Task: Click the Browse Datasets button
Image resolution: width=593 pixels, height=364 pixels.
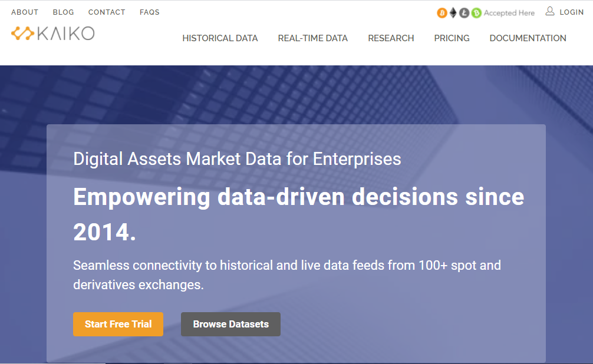Action: pyautogui.click(x=230, y=324)
